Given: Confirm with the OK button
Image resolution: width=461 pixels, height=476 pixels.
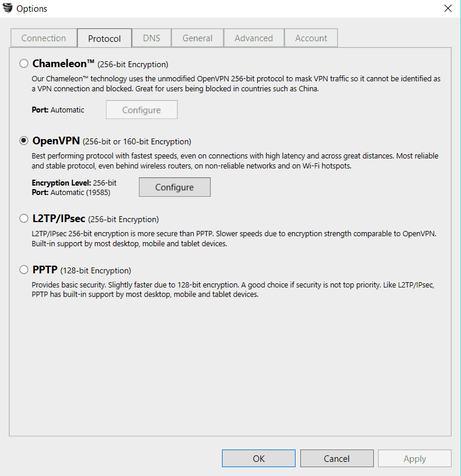Looking at the screenshot, I should pyautogui.click(x=258, y=458).
